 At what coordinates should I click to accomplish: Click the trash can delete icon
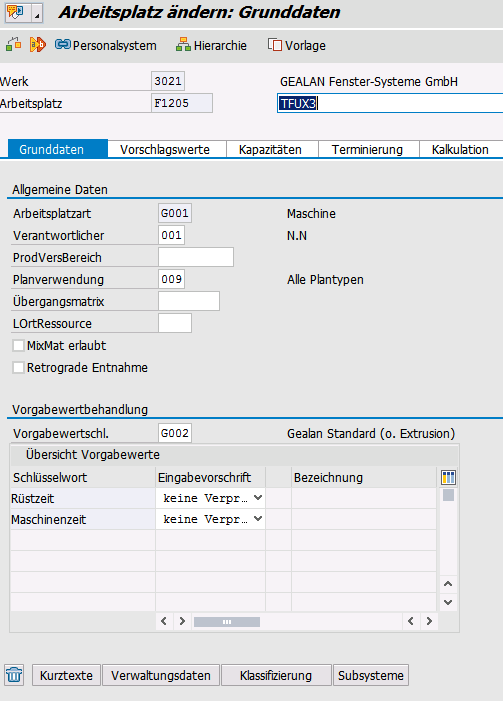pyautogui.click(x=14, y=674)
